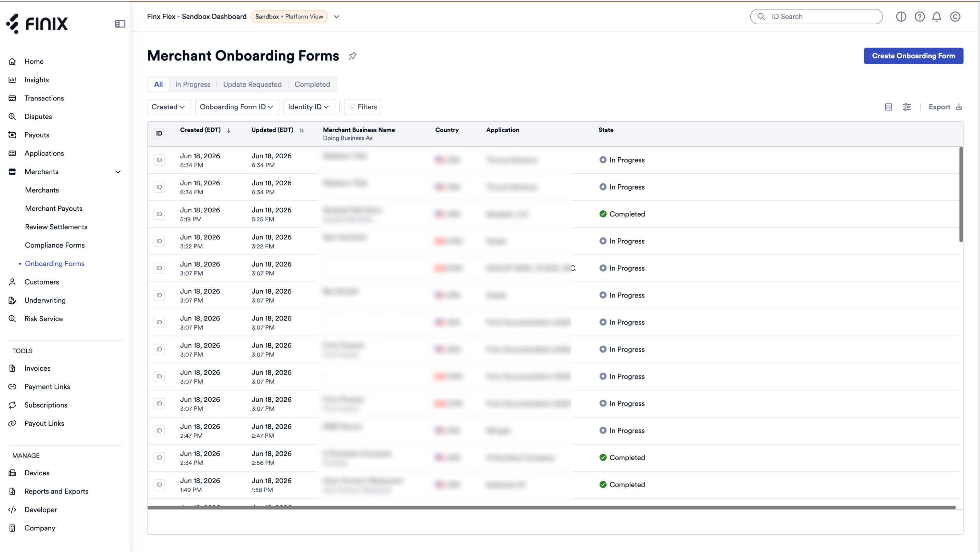
Task: Pin the Merchant Onboarding Forms page
Action: (352, 56)
